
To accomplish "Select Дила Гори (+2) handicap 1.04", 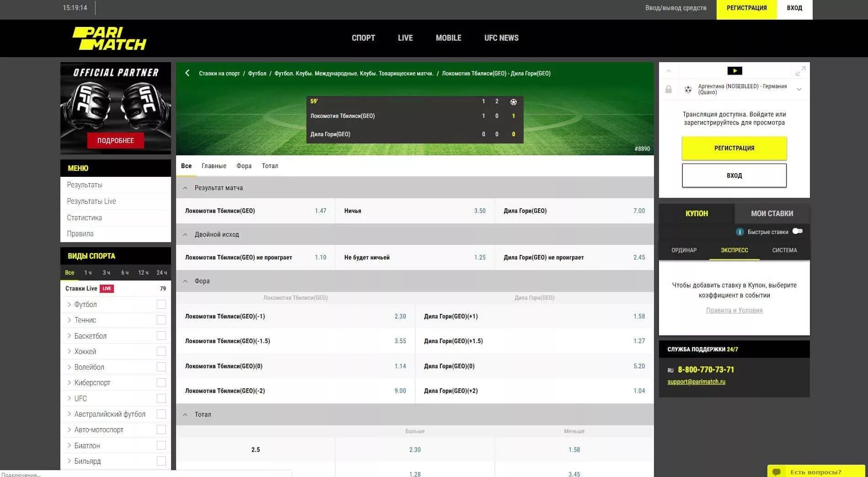I will pos(535,391).
